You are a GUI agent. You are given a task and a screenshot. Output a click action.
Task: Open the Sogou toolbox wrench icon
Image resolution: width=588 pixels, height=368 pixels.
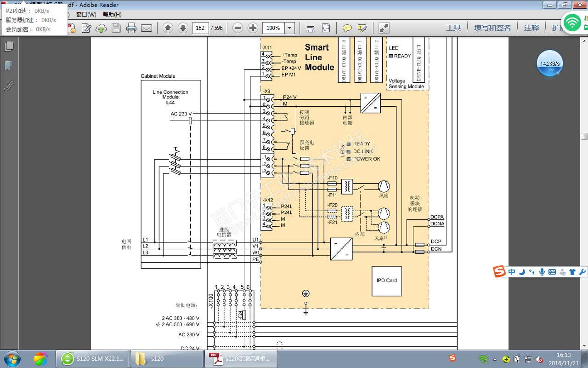coord(582,272)
